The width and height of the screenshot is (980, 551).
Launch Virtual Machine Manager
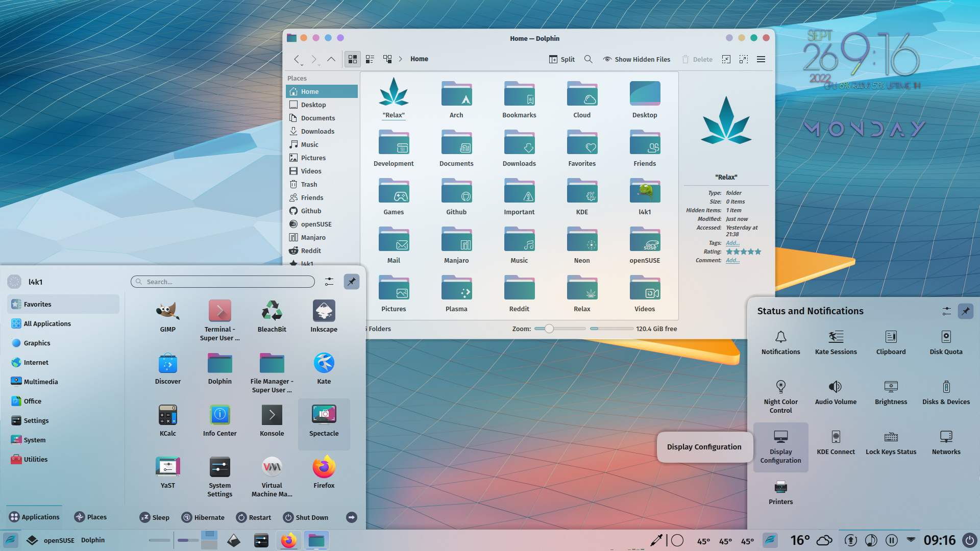pyautogui.click(x=272, y=477)
